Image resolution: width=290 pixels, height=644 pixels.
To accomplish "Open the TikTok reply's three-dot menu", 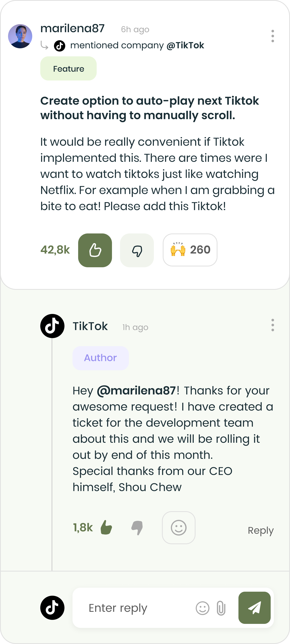I will pyautogui.click(x=272, y=325).
